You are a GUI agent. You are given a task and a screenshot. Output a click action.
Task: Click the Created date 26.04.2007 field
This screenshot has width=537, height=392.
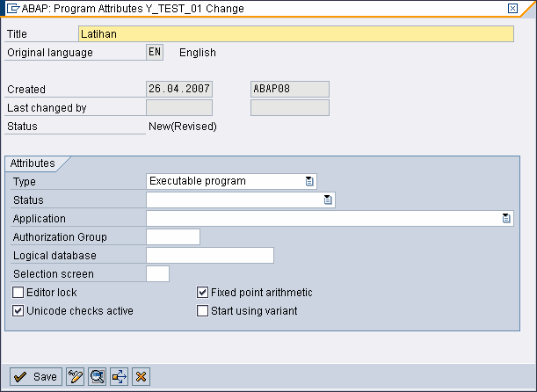pyautogui.click(x=179, y=89)
